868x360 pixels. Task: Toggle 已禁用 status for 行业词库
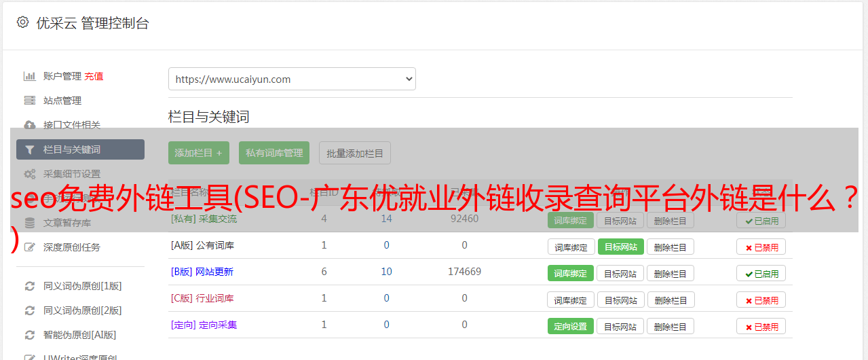[761, 300]
